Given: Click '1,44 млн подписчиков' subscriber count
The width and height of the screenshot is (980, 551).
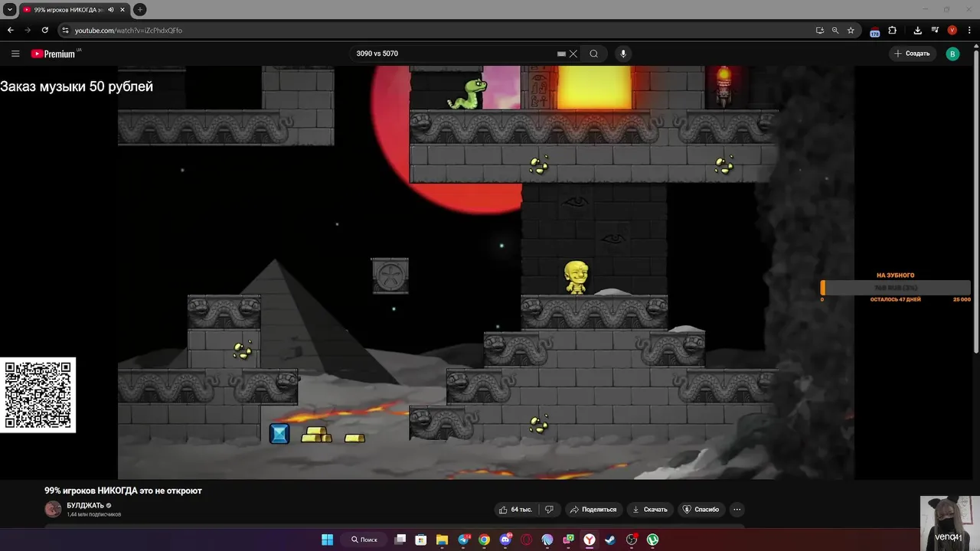Looking at the screenshot, I should (x=93, y=514).
